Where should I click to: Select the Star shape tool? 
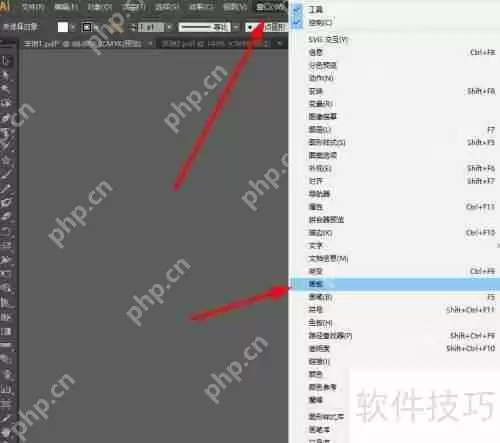coord(6,160)
